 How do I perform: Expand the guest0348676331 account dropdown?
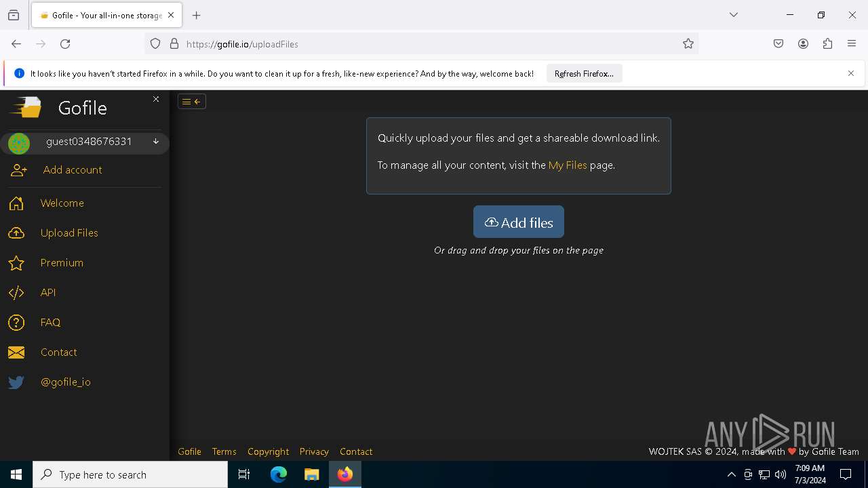[156, 142]
